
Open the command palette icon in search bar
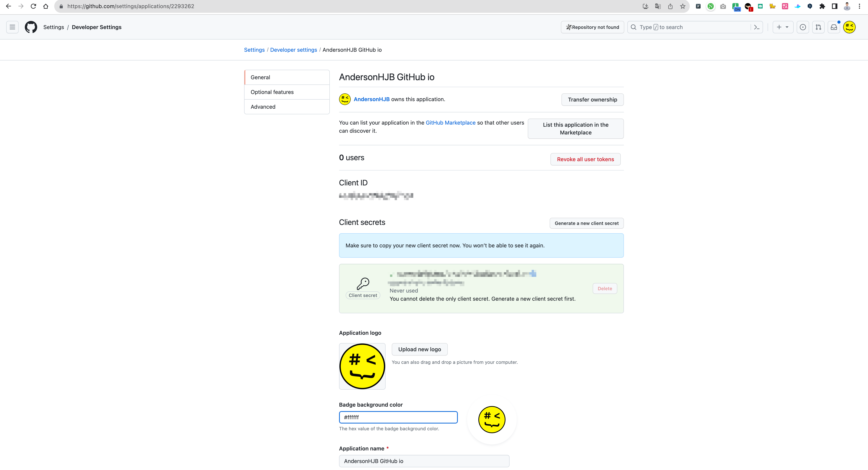[757, 27]
